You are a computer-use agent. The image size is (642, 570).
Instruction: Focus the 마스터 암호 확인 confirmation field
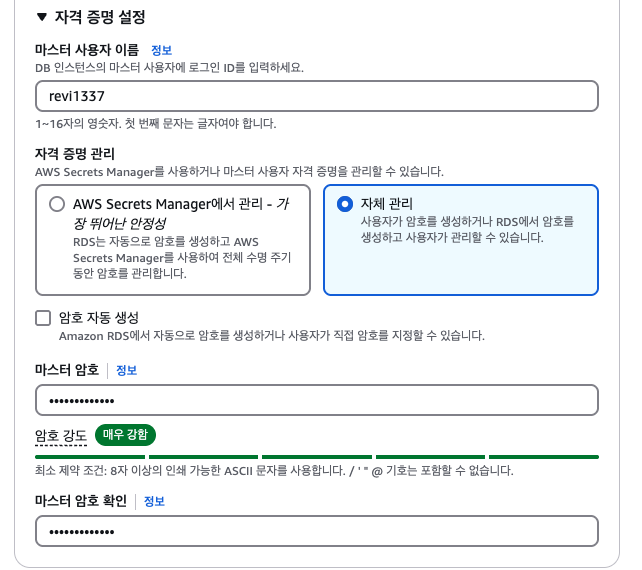(317, 531)
